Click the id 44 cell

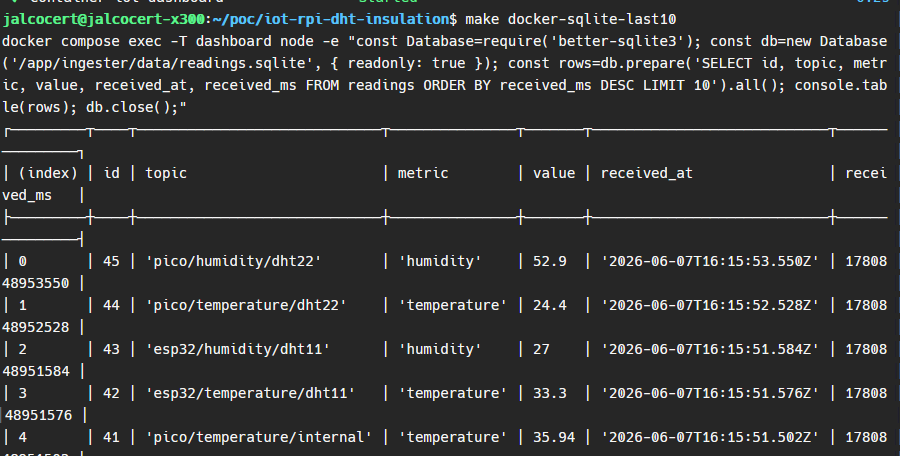111,305
